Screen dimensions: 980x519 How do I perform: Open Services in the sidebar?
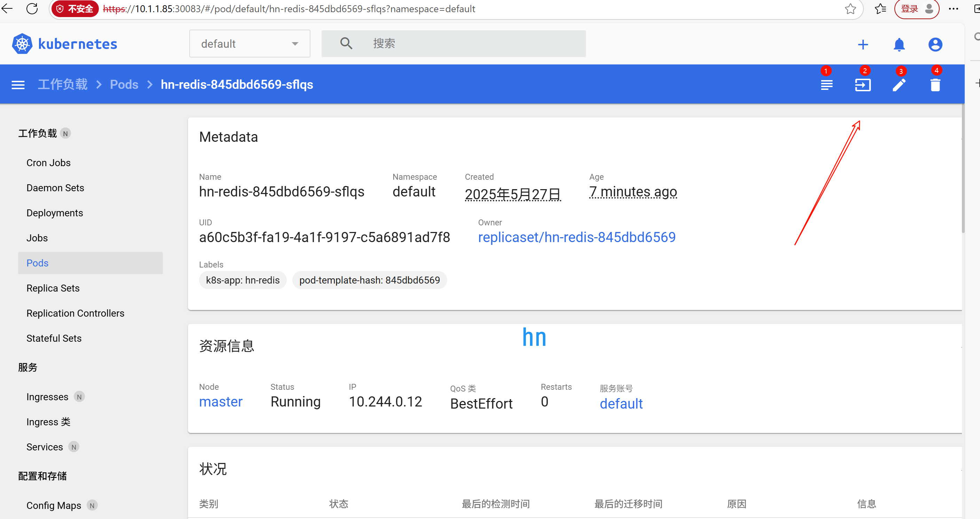45,447
